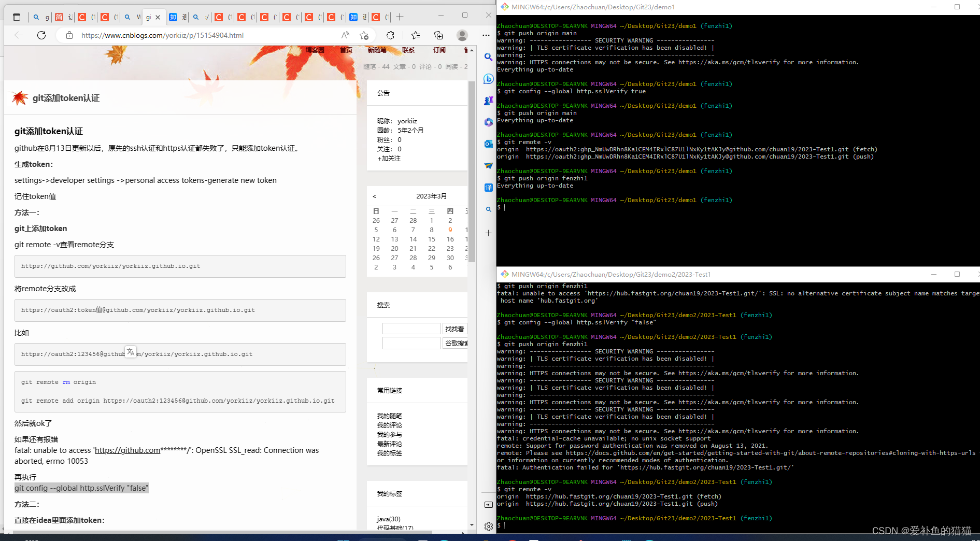
Task: Add a new app to the sidebar
Action: point(488,233)
